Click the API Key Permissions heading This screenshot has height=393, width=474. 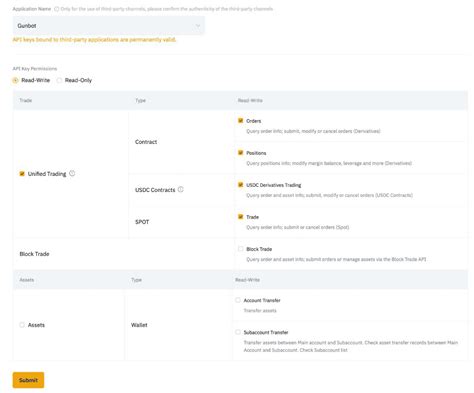tap(35, 69)
